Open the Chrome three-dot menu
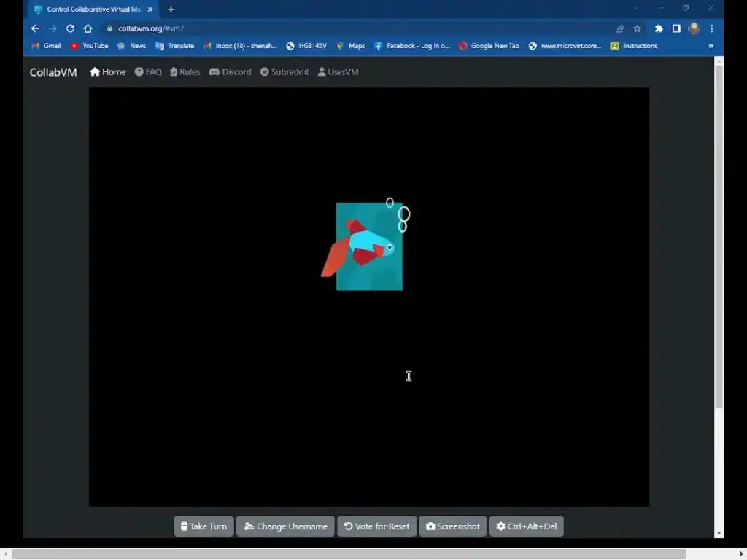Viewport: 747px width, 560px height. pyautogui.click(x=712, y=28)
